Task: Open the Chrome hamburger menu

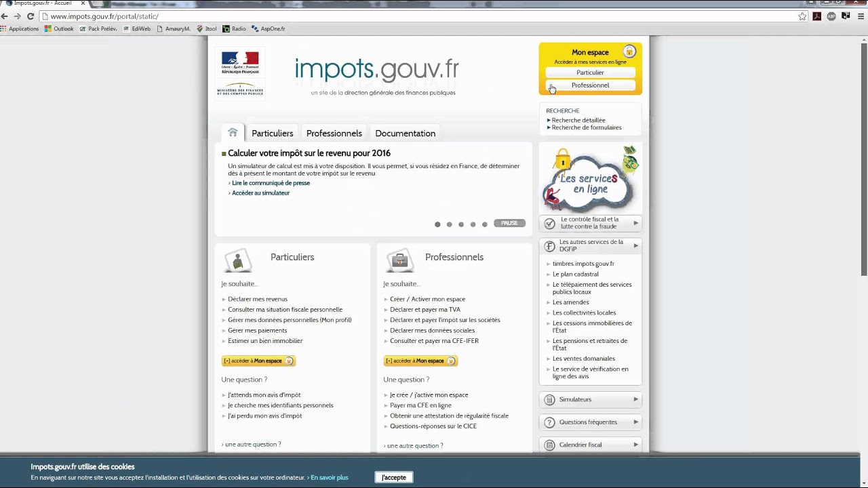Action: [x=860, y=16]
